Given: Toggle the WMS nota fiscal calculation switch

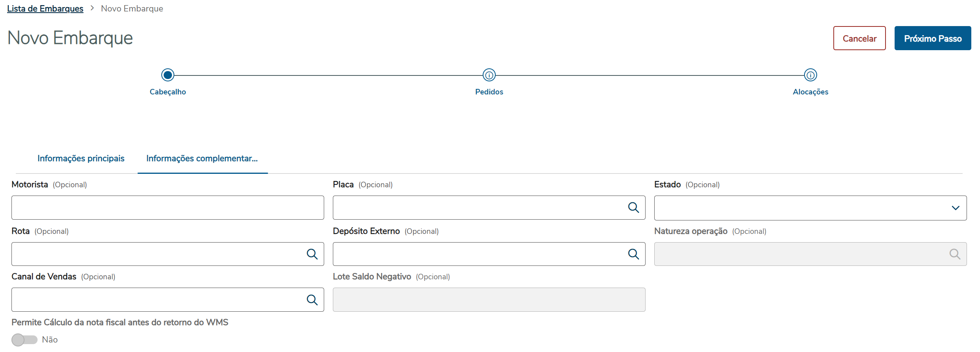Looking at the screenshot, I should [x=25, y=340].
